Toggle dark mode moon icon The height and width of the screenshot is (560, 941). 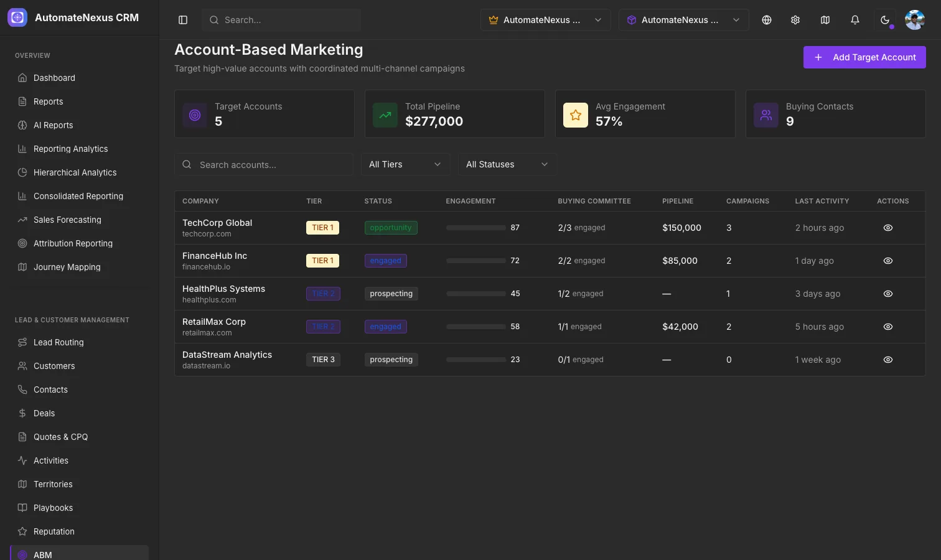point(885,20)
